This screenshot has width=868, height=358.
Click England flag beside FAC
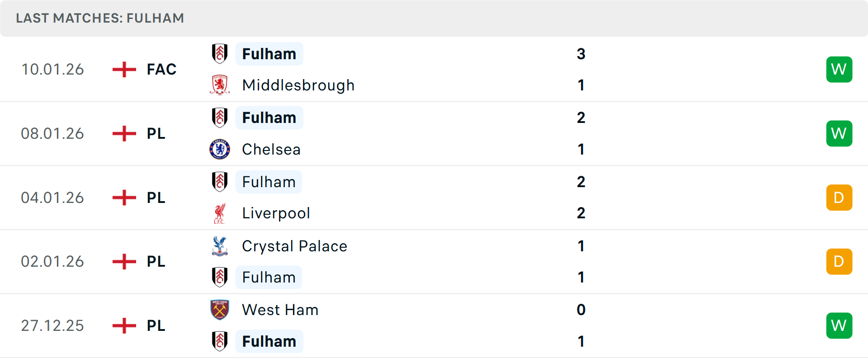coord(124,70)
